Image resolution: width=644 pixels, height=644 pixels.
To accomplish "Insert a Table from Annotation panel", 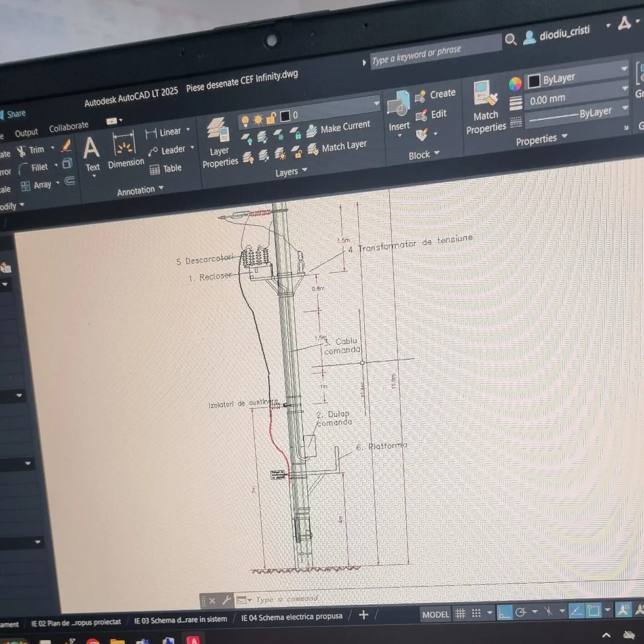I will tap(166, 169).
